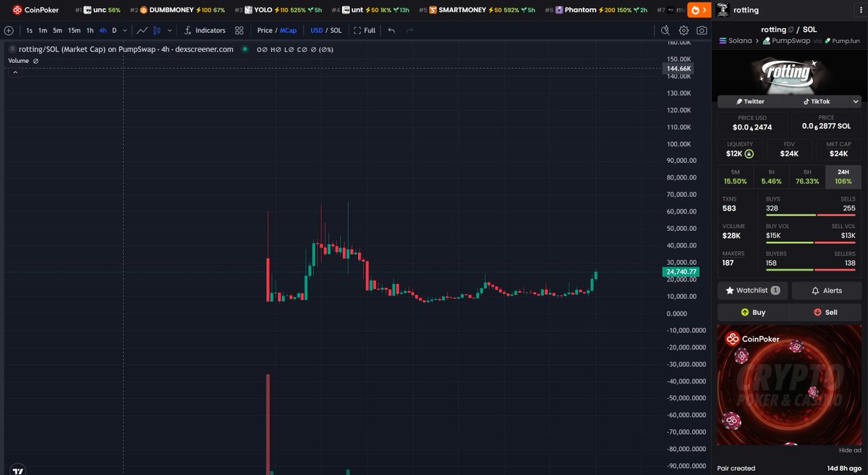Expand more social links chevron
The image size is (868, 475).
pos(856,102)
